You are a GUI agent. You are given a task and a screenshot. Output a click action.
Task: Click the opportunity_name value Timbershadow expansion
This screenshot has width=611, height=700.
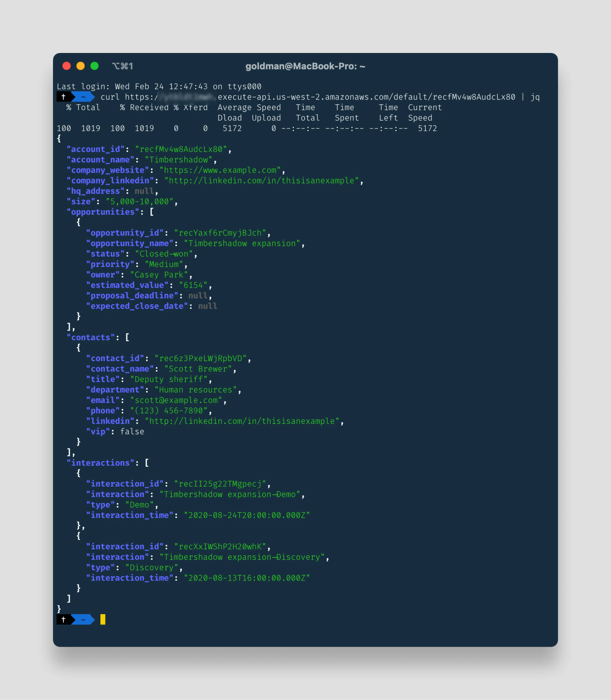[x=242, y=243]
